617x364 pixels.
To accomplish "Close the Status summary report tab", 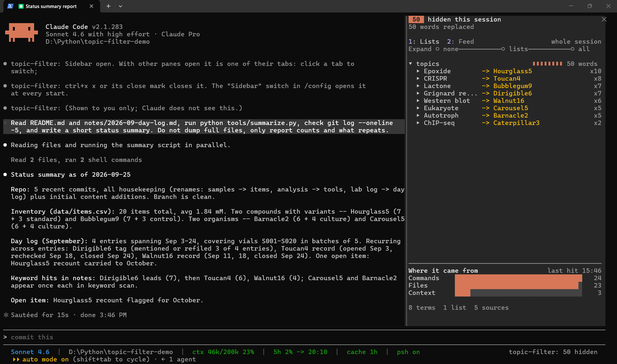I will tap(91, 6).
